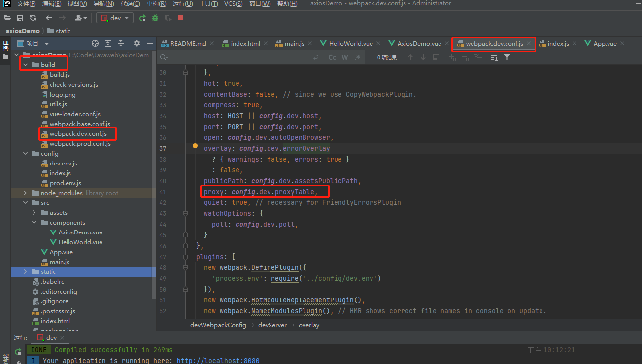Click devWebpackConfig in the bottom code breadcrumb
Image resolution: width=642 pixels, height=364 pixels.
coord(218,325)
